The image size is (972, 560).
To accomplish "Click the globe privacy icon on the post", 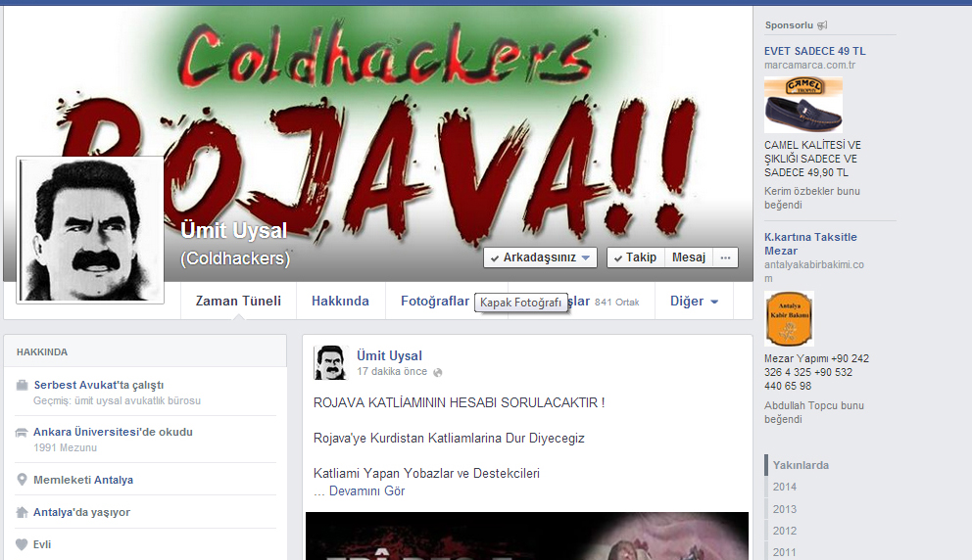I will coord(438,372).
